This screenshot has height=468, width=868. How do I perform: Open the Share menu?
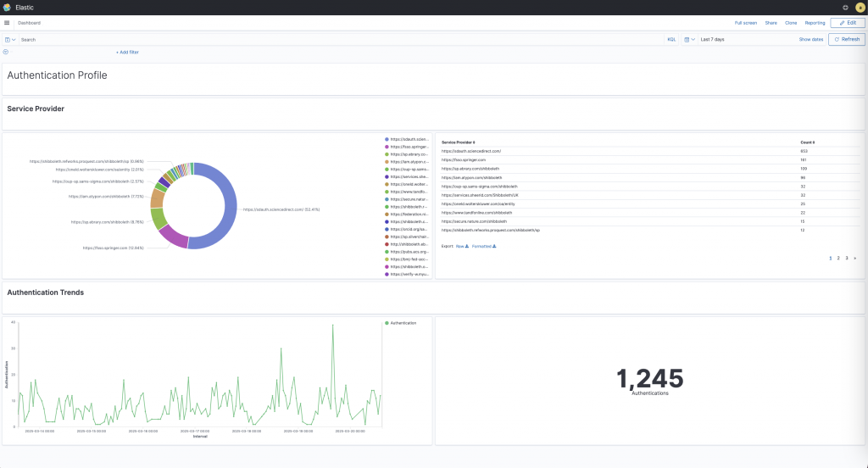click(771, 23)
